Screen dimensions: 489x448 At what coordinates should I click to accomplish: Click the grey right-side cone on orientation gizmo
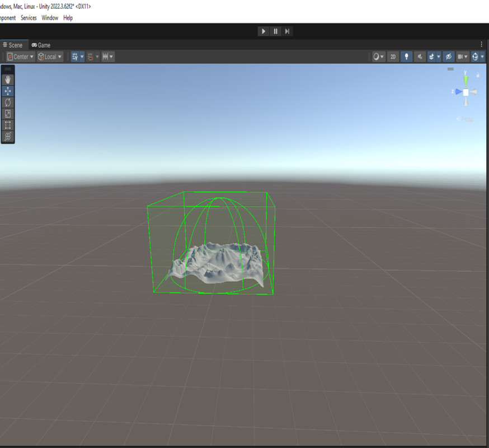pyautogui.click(x=473, y=92)
